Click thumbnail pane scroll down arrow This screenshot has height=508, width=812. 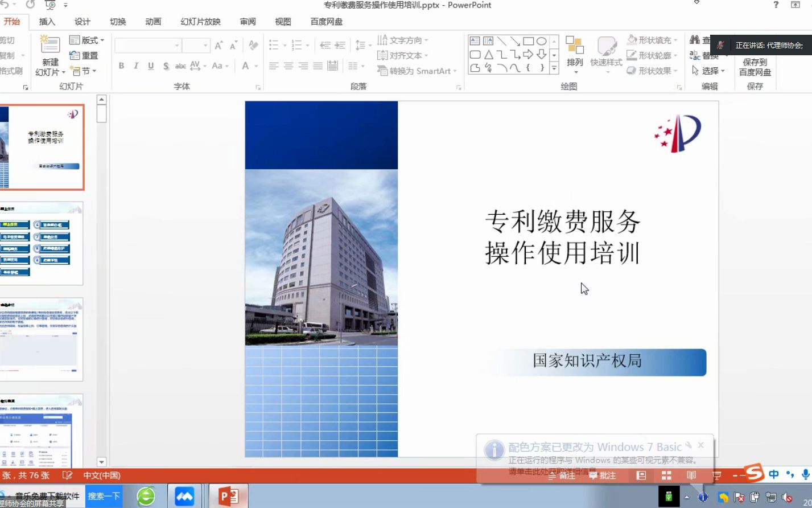101,462
